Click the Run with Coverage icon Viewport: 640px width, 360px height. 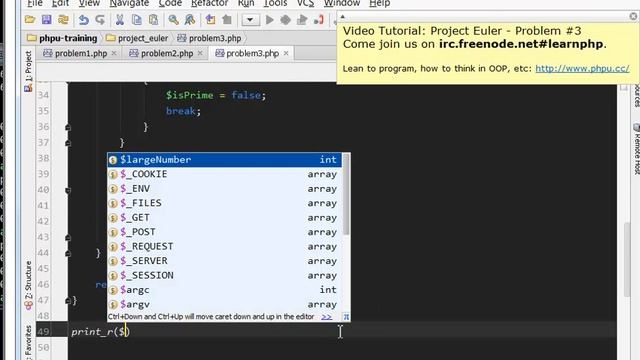point(302,20)
